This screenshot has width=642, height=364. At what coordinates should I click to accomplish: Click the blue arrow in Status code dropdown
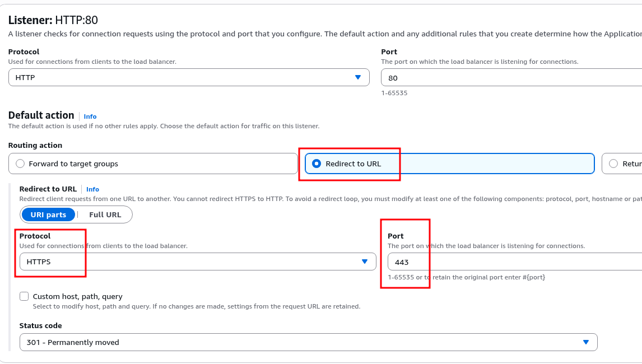click(x=586, y=342)
